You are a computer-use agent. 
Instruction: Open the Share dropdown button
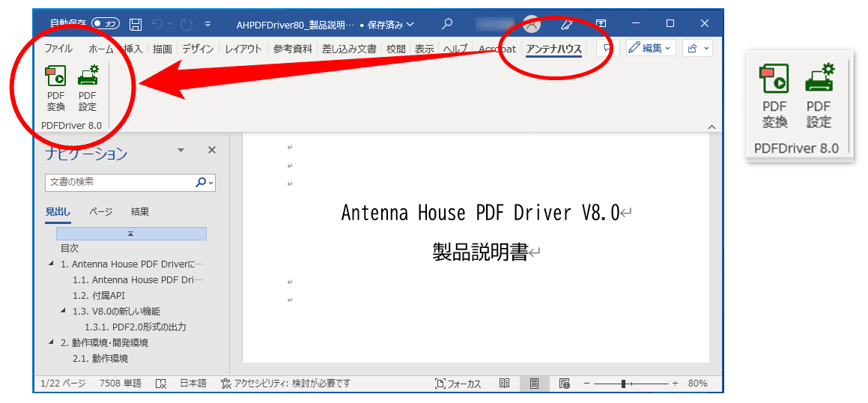[697, 48]
